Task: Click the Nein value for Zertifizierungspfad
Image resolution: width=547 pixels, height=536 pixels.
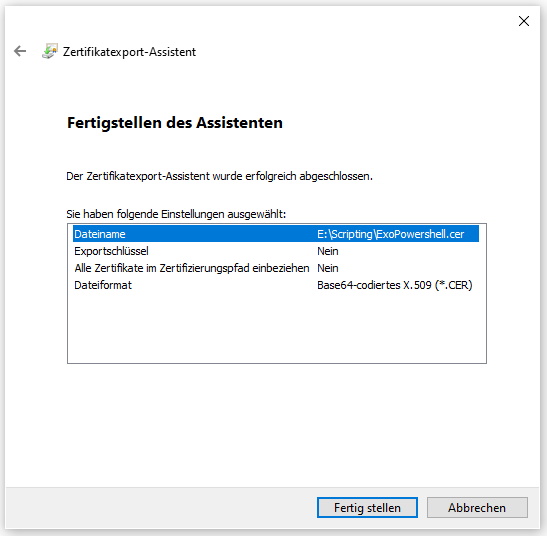Action: click(x=328, y=268)
